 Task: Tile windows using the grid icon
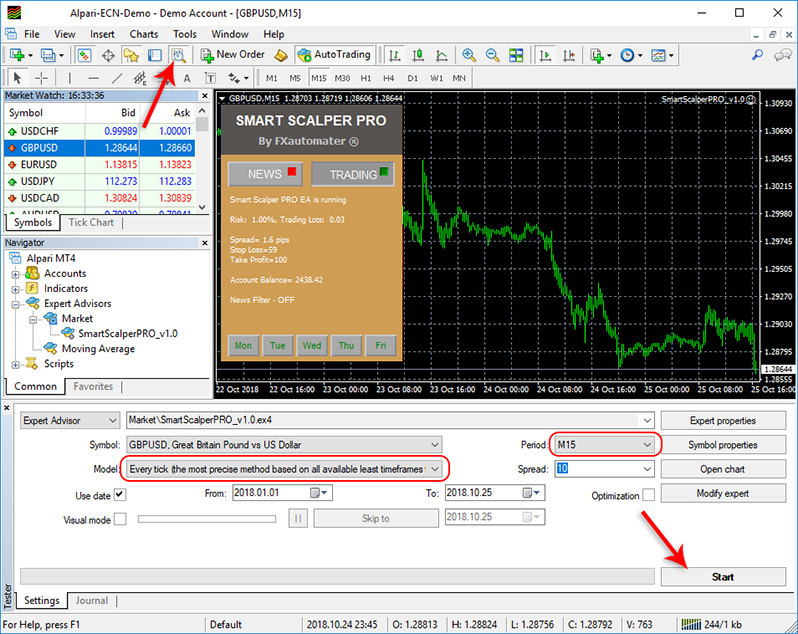click(x=516, y=55)
